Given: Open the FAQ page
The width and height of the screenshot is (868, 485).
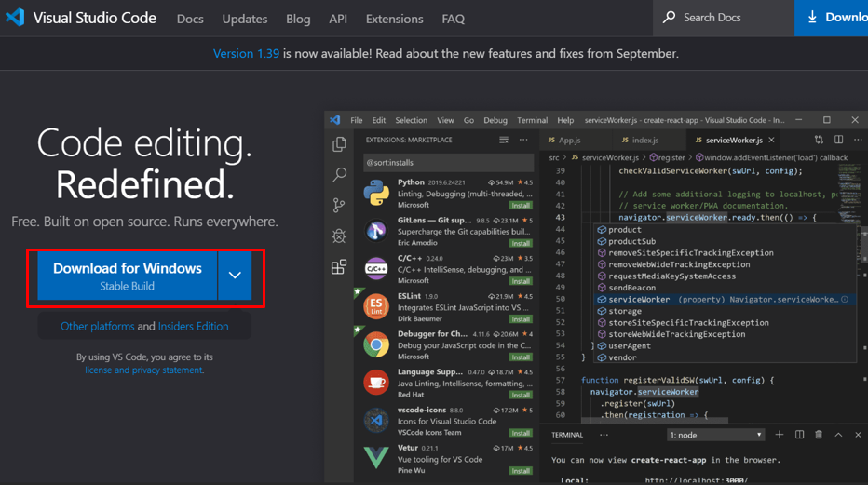Looking at the screenshot, I should coord(453,19).
